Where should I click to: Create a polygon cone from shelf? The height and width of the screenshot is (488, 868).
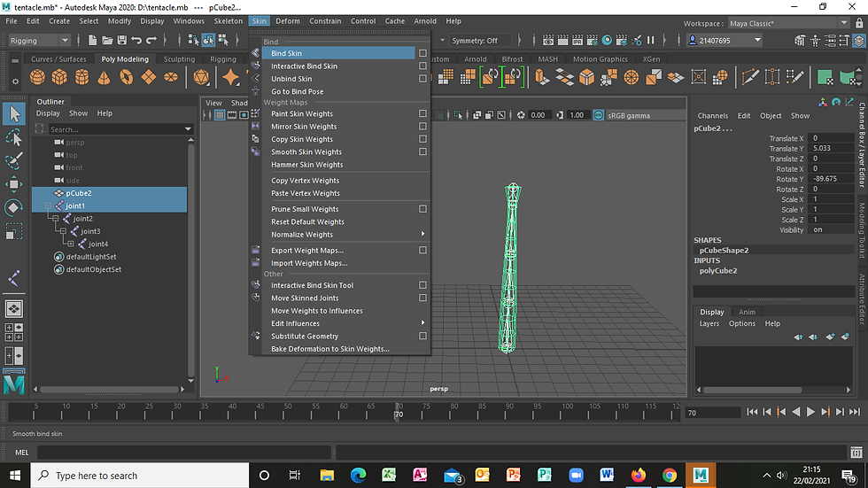pos(104,77)
